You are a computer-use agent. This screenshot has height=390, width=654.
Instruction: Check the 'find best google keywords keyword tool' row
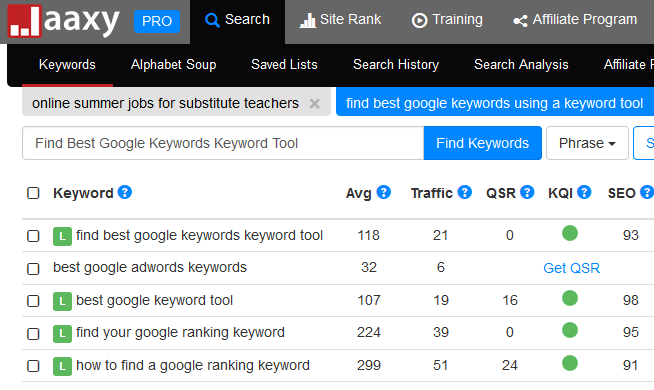33,236
